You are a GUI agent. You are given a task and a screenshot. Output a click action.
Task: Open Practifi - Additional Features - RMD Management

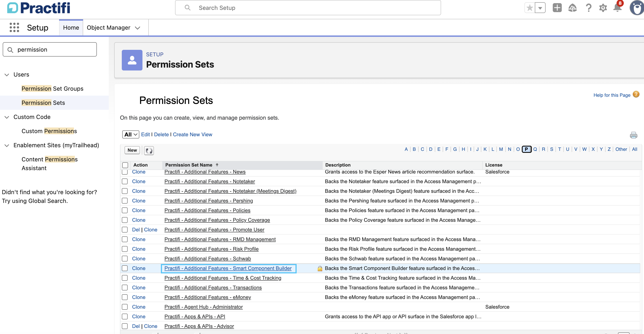[220, 239]
